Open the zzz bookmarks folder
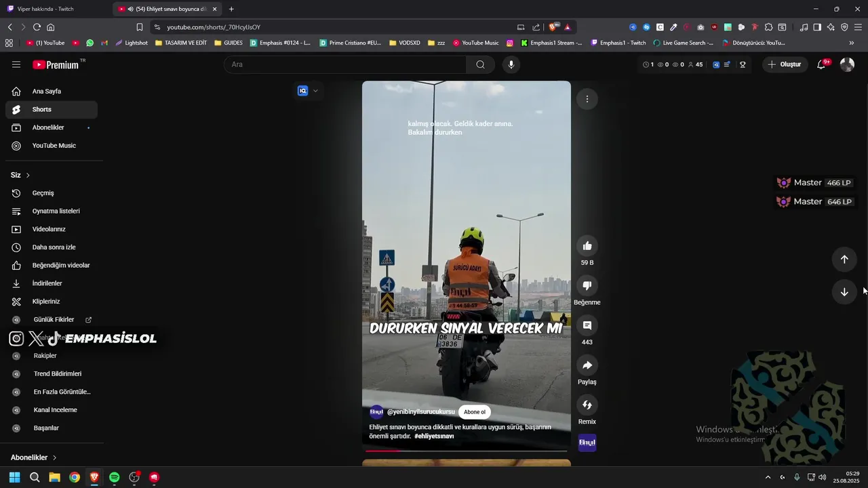This screenshot has height=488, width=868. pos(436,43)
